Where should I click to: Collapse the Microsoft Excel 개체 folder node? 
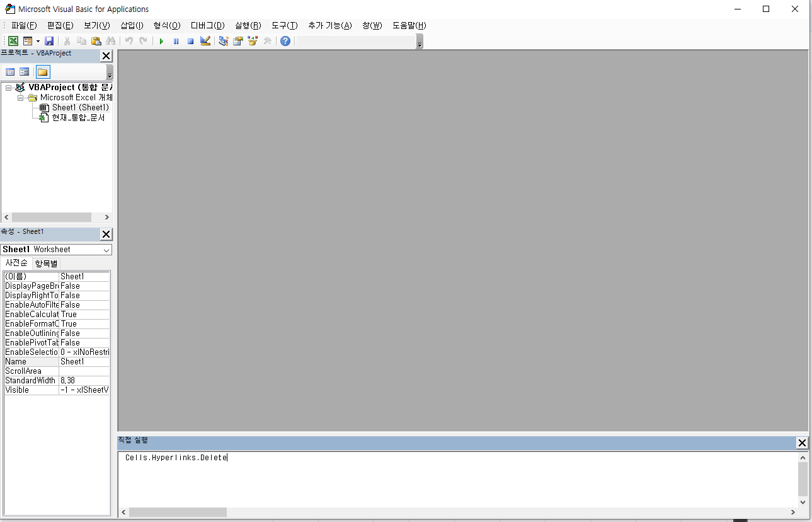point(20,98)
